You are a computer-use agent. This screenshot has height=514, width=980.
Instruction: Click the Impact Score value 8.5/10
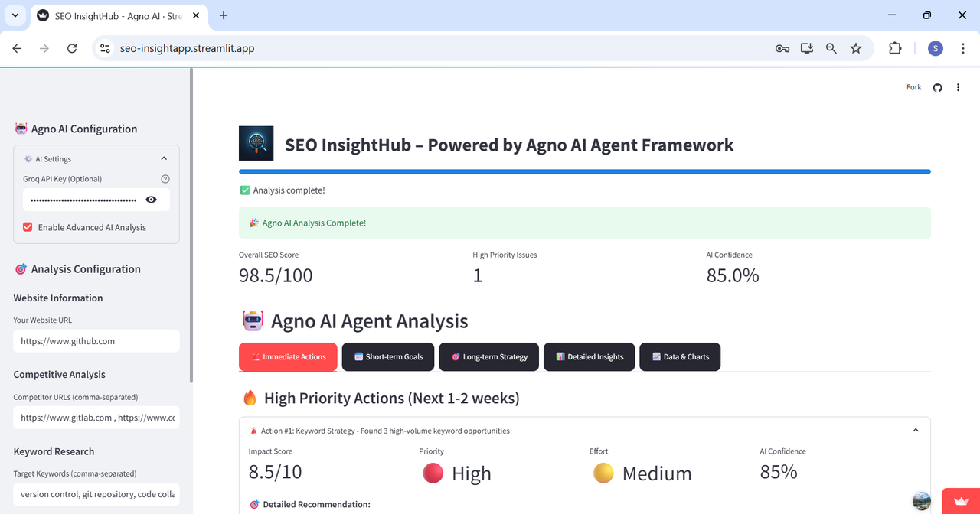(276, 472)
